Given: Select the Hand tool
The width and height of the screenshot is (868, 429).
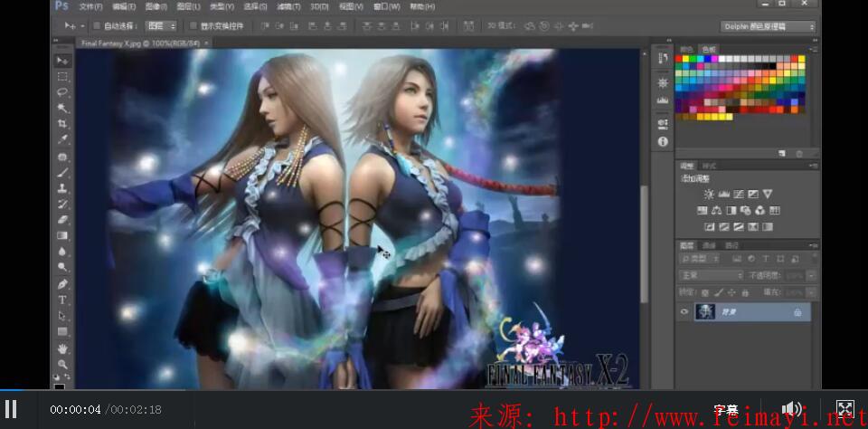Looking at the screenshot, I should click(x=62, y=348).
